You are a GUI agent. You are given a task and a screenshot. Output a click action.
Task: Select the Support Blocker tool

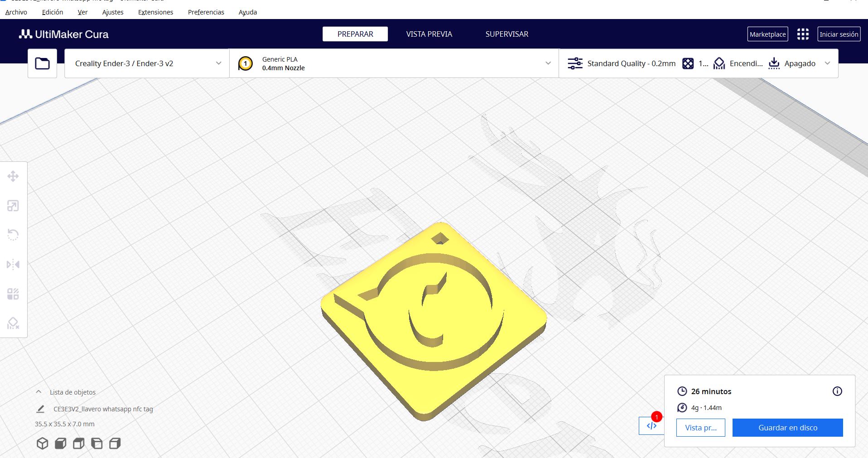point(13,323)
